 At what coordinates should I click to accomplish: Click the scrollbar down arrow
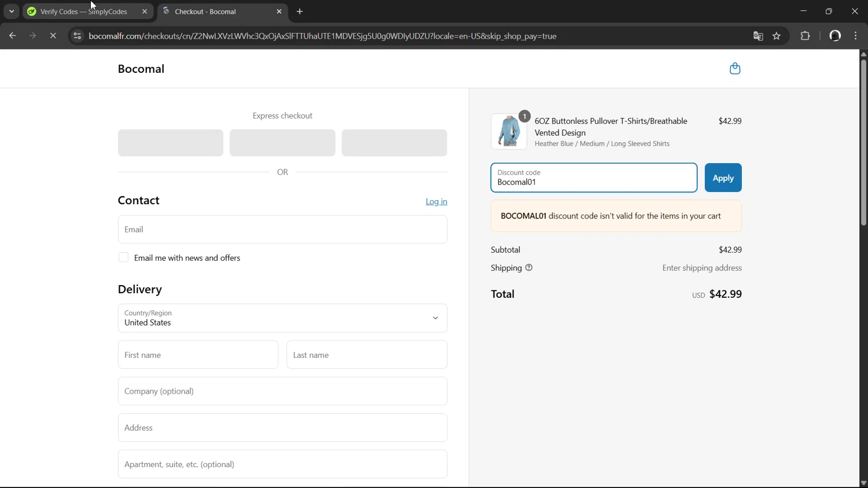[863, 483]
